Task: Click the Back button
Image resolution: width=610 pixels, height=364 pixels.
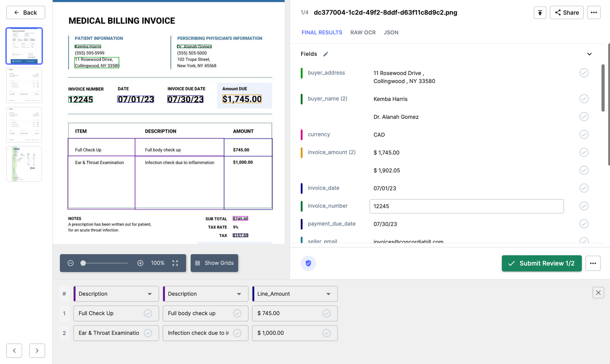Action: pos(26,12)
